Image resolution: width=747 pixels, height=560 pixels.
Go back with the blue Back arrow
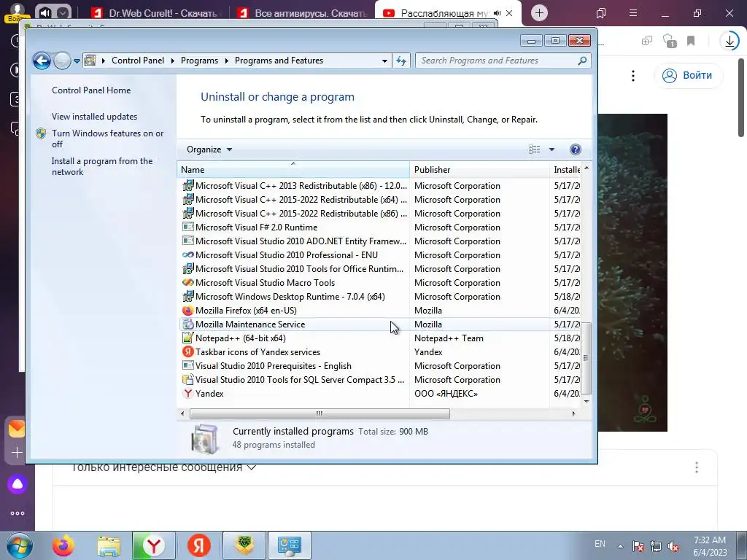point(42,61)
